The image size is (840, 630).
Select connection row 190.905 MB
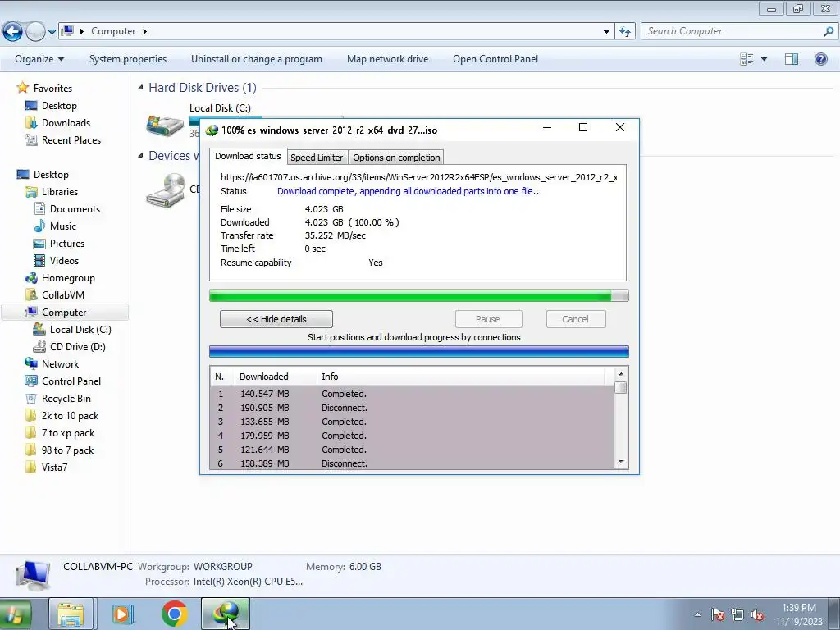pyautogui.click(x=412, y=408)
